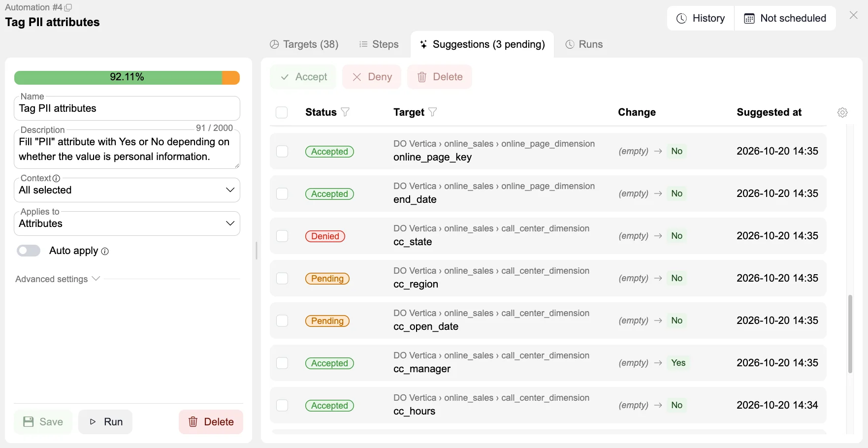Click the Auto apply info icon
The height and width of the screenshot is (448, 868).
(x=105, y=251)
